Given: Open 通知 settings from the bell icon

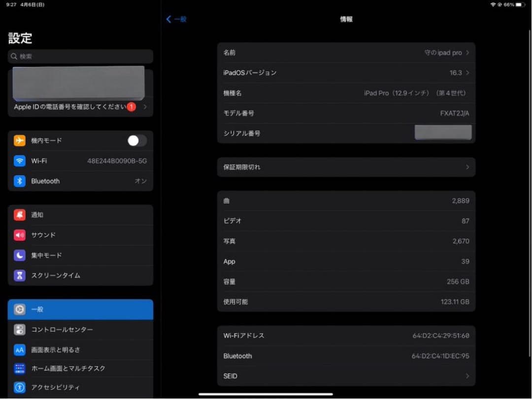Looking at the screenshot, I should coord(19,214).
